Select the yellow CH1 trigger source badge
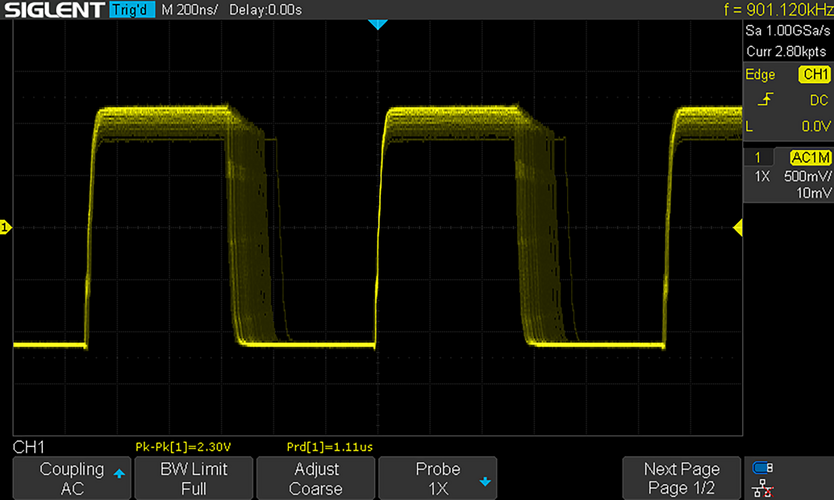Viewport: 834px width, 500px height. coord(814,74)
